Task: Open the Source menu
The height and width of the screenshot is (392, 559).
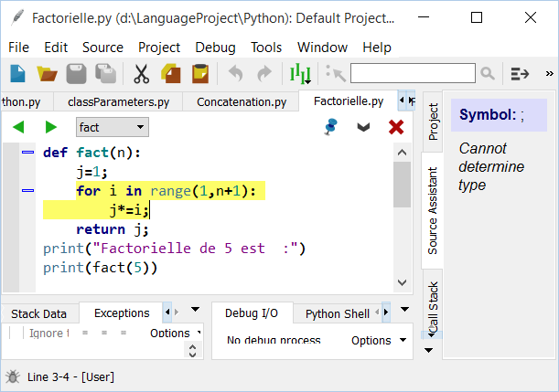Action: (x=102, y=48)
